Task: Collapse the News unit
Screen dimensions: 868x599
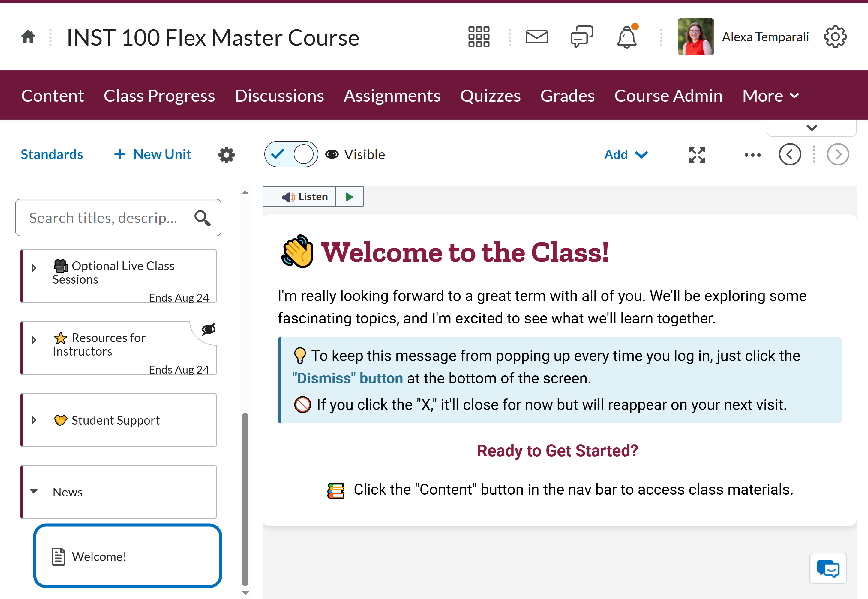Action: [x=34, y=491]
